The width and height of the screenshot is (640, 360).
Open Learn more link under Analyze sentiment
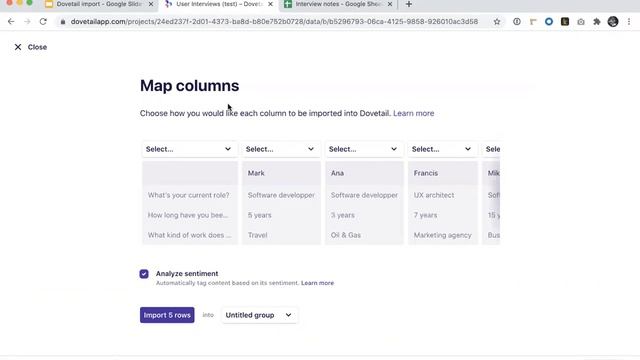(x=317, y=283)
